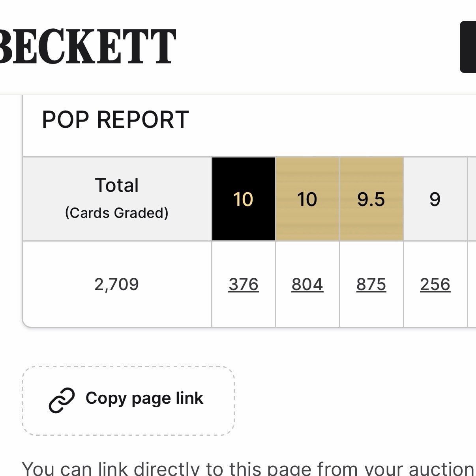Click the Copy page link label text
Screen dimensions: 476x476
(144, 398)
